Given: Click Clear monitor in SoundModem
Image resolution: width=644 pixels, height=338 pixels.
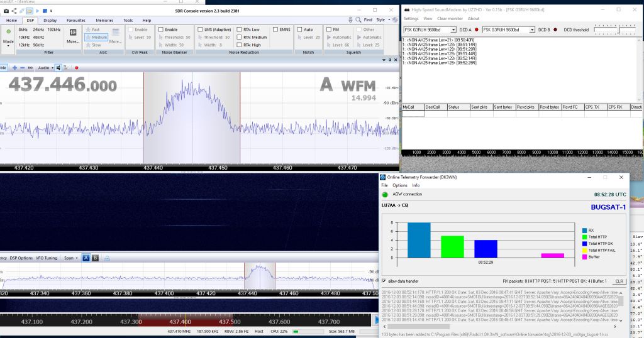Looking at the screenshot, I should (x=450, y=18).
